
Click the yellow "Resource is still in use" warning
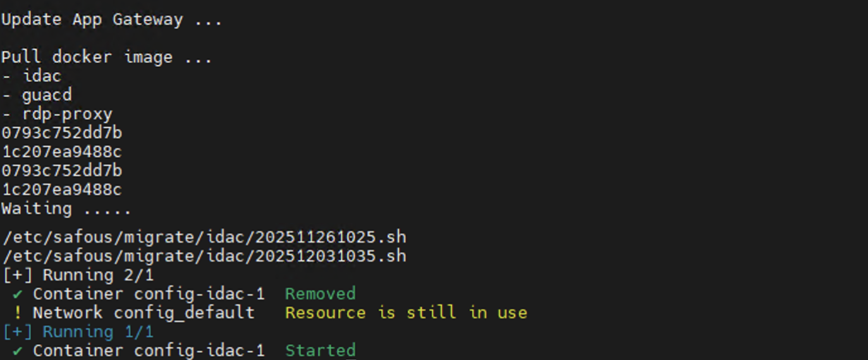406,313
